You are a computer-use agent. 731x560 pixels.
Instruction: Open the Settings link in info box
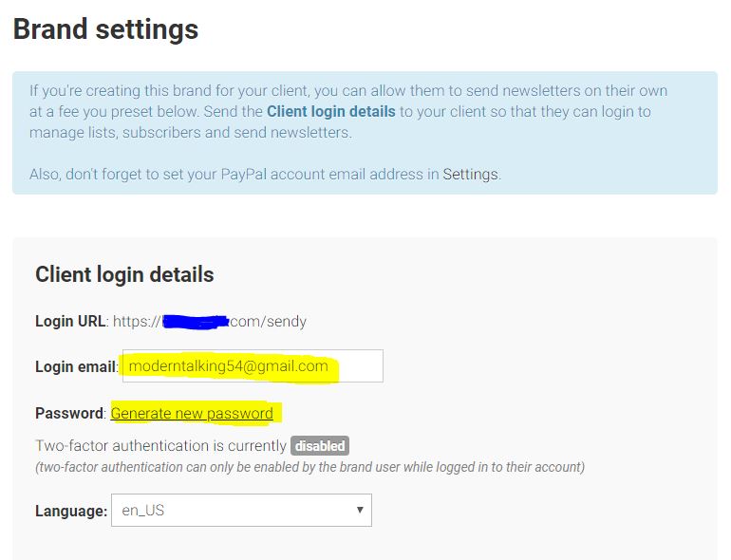(x=470, y=175)
